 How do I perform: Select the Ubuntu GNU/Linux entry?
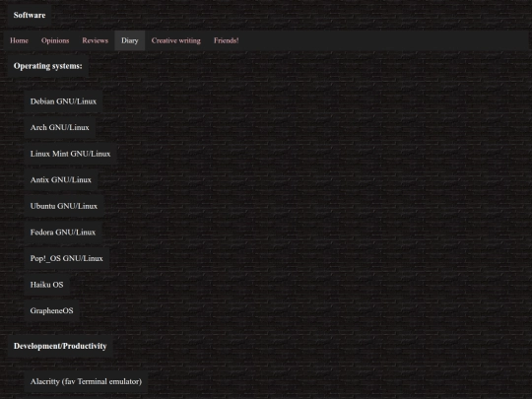(64, 206)
